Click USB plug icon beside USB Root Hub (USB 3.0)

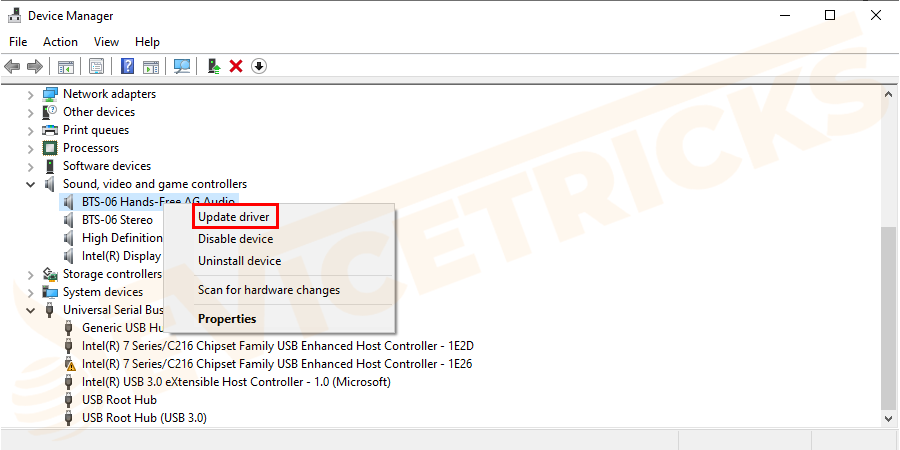[x=69, y=418]
